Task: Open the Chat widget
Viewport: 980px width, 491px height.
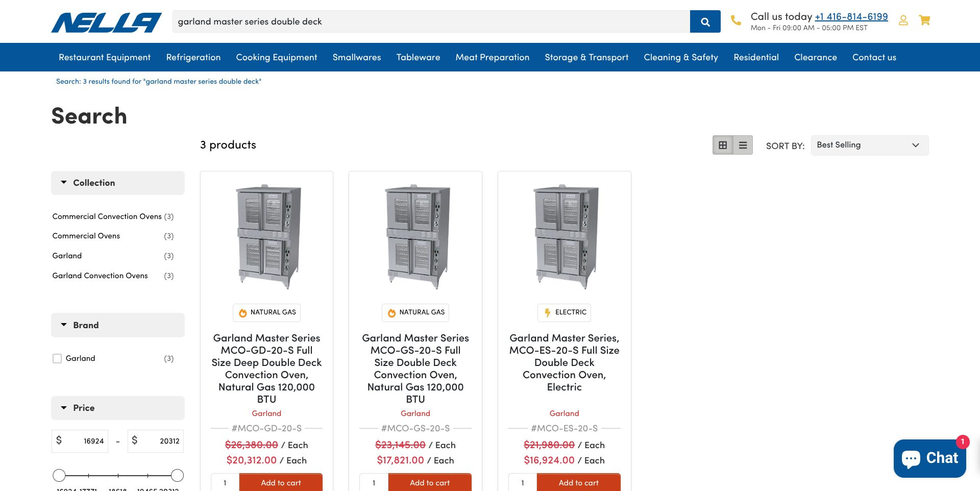Action: tap(929, 458)
